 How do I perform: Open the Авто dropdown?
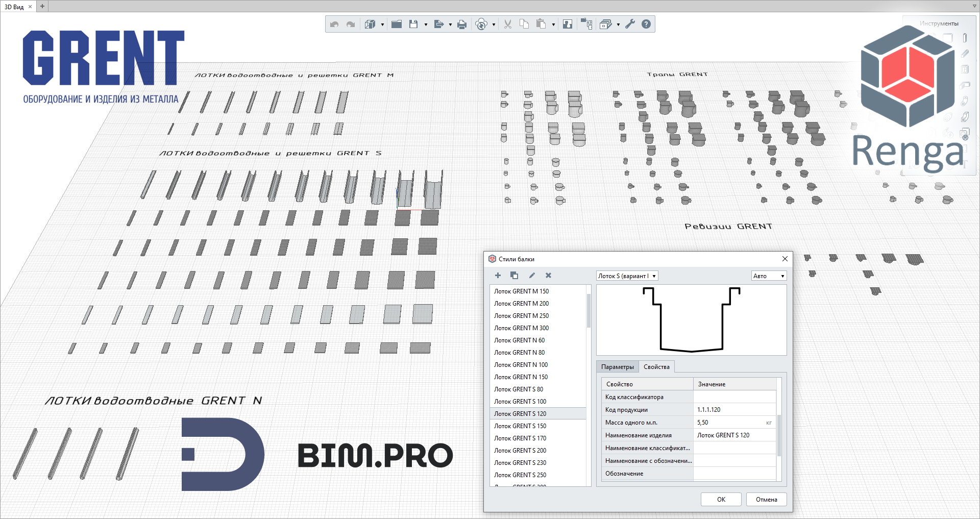[769, 276]
